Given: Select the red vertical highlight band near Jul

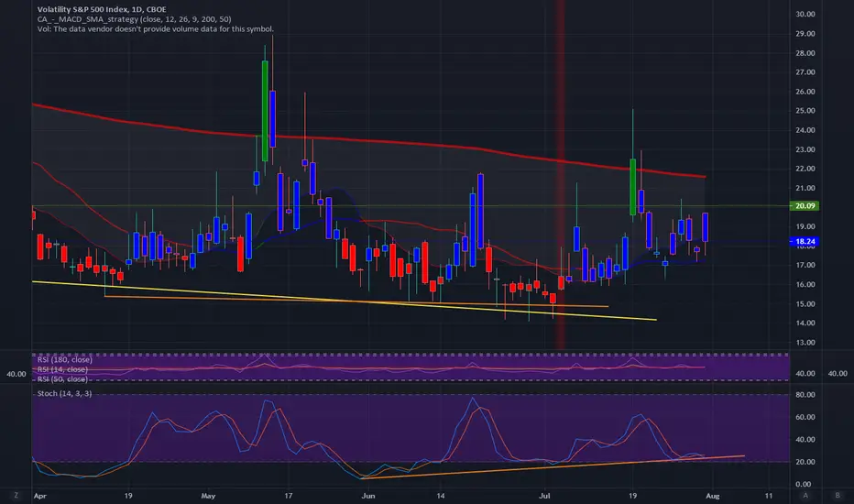Looking at the screenshot, I should [x=560, y=174].
